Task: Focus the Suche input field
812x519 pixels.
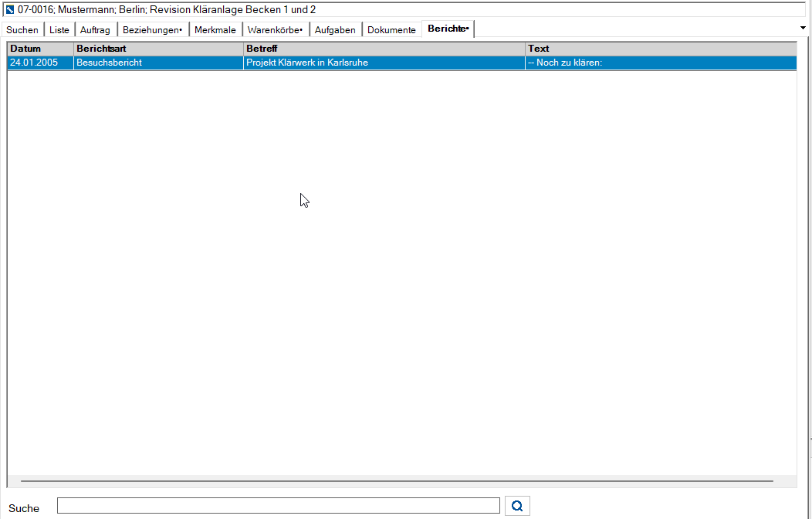Action: pyautogui.click(x=279, y=506)
